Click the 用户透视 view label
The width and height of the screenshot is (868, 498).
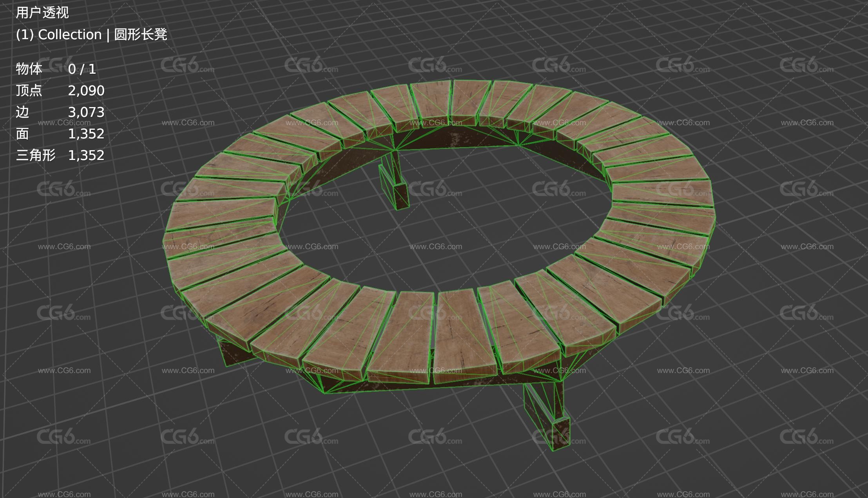point(42,13)
